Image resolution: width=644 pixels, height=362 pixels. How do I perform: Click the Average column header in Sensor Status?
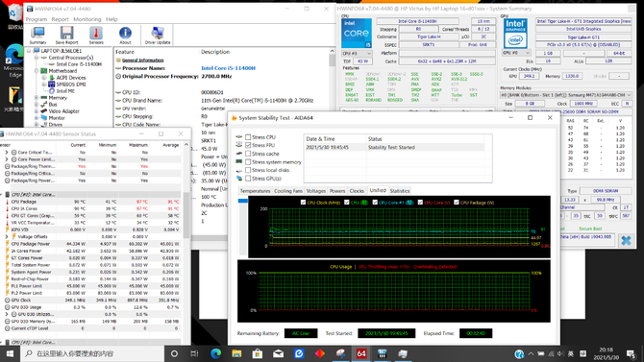click(x=170, y=145)
